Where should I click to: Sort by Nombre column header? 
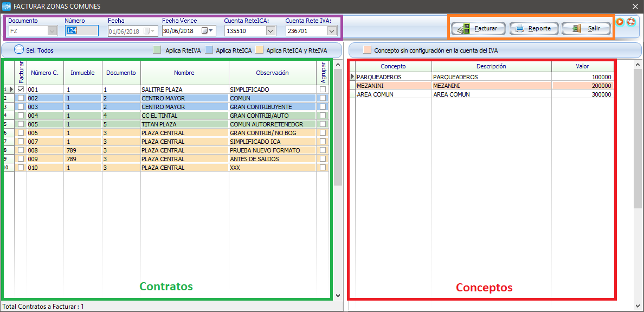[x=185, y=73]
